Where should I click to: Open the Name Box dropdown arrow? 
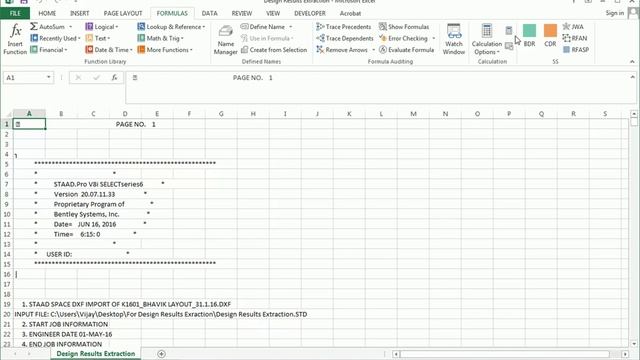pos(49,78)
